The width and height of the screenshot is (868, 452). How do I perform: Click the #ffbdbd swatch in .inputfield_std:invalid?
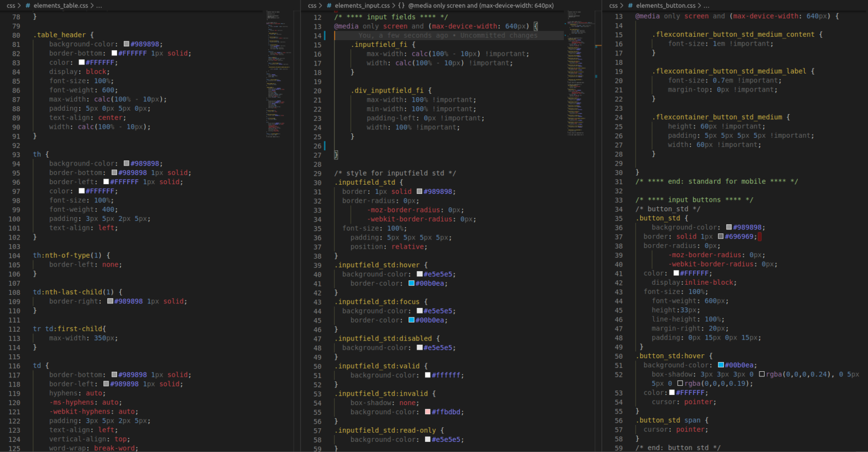tap(427, 411)
